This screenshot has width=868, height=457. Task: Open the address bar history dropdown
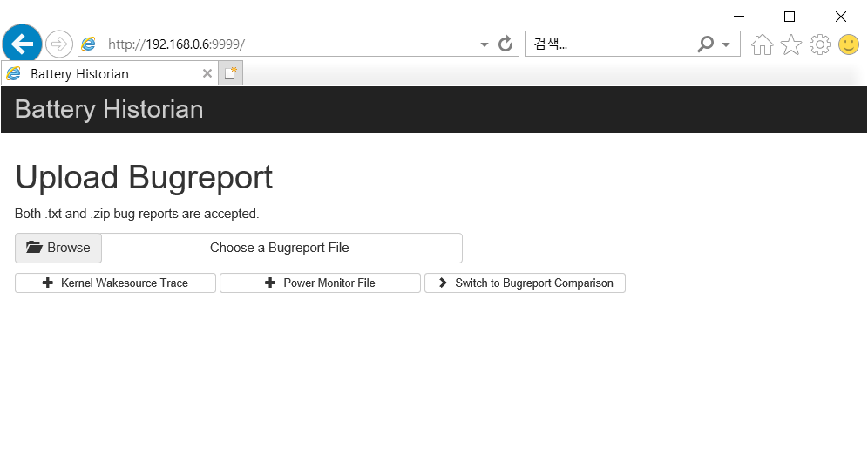(485, 44)
